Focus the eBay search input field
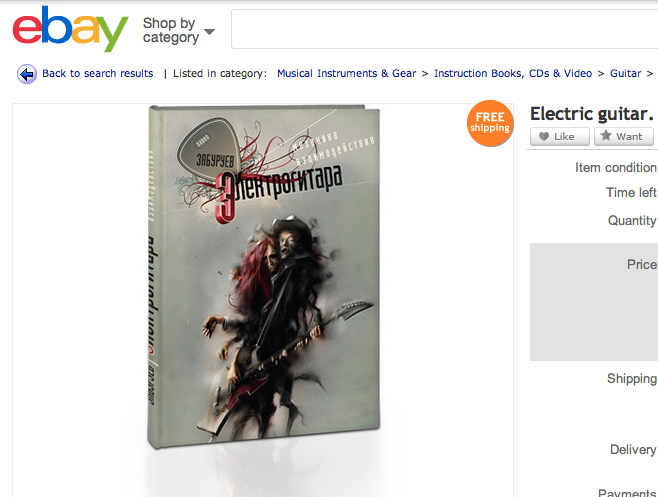Image resolution: width=658 pixels, height=497 pixels. pyautogui.click(x=444, y=29)
